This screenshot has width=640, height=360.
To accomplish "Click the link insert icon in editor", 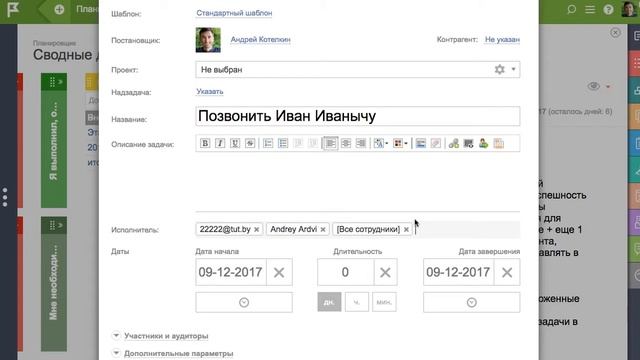I will [436, 143].
